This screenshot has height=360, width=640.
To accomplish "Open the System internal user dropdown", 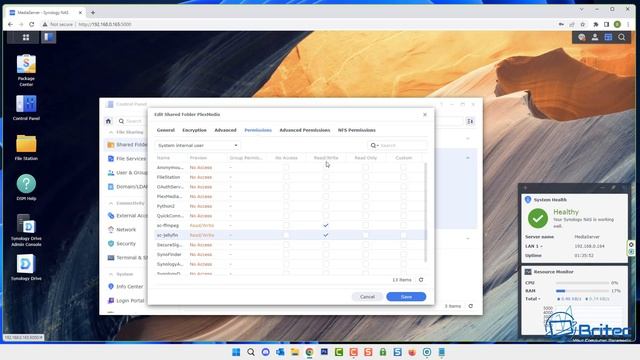I will [198, 145].
